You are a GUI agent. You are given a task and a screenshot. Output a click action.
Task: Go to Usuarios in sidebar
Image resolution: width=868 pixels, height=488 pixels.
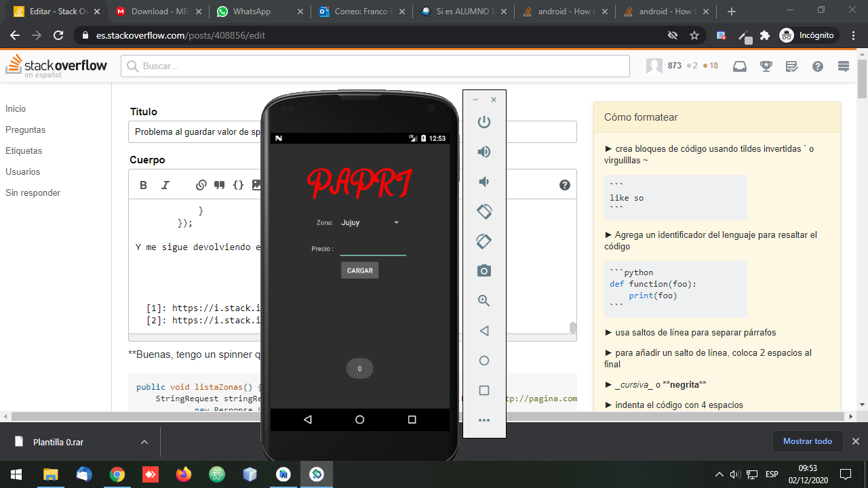pos(23,171)
